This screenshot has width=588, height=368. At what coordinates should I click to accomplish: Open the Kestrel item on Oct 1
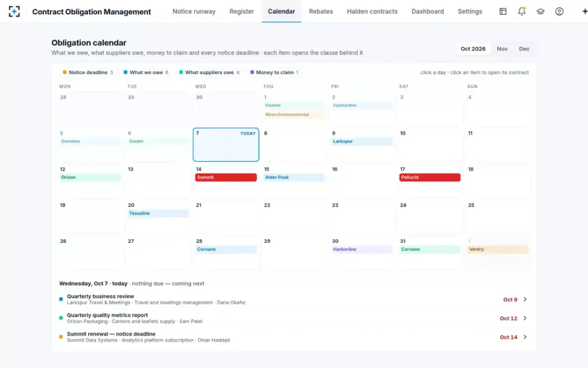click(294, 105)
